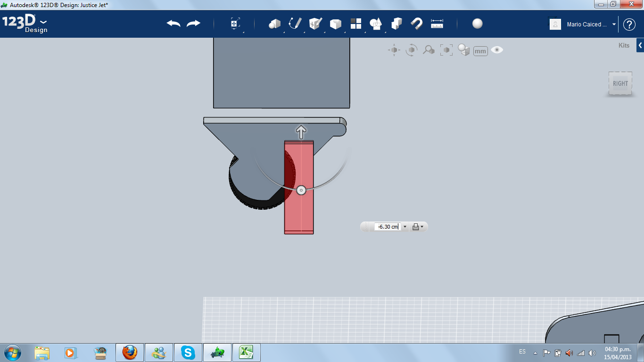This screenshot has width=644, height=362.
Task: Open the Combine tool
Action: (396, 24)
